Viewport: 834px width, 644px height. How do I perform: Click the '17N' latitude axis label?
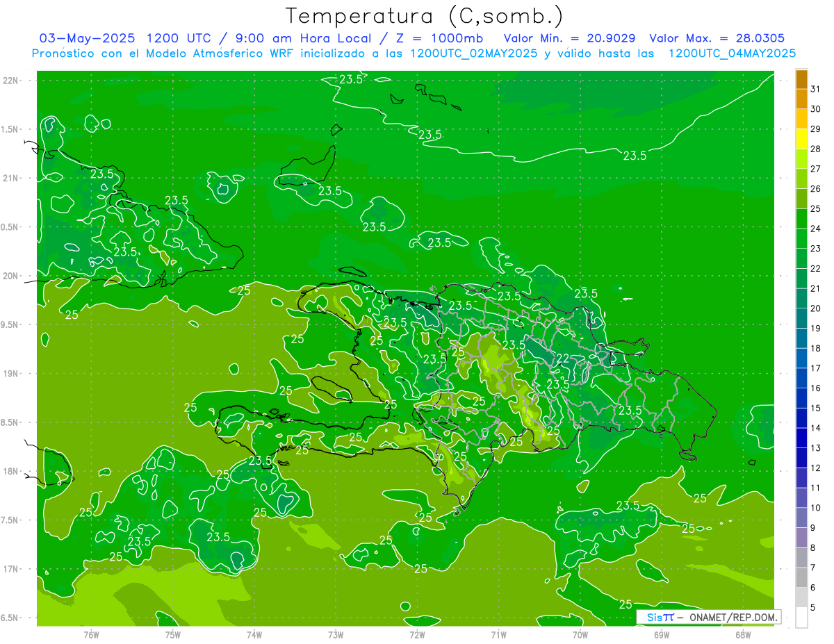tap(10, 569)
